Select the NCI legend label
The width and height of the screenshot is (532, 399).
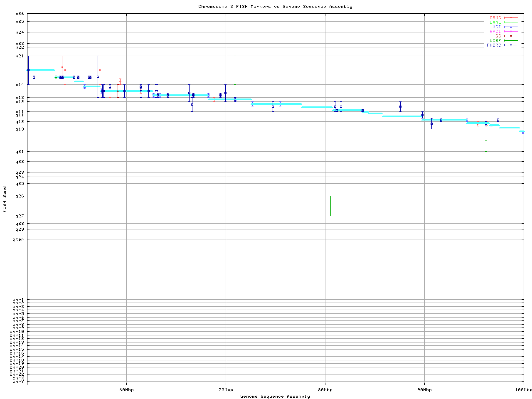click(x=497, y=27)
